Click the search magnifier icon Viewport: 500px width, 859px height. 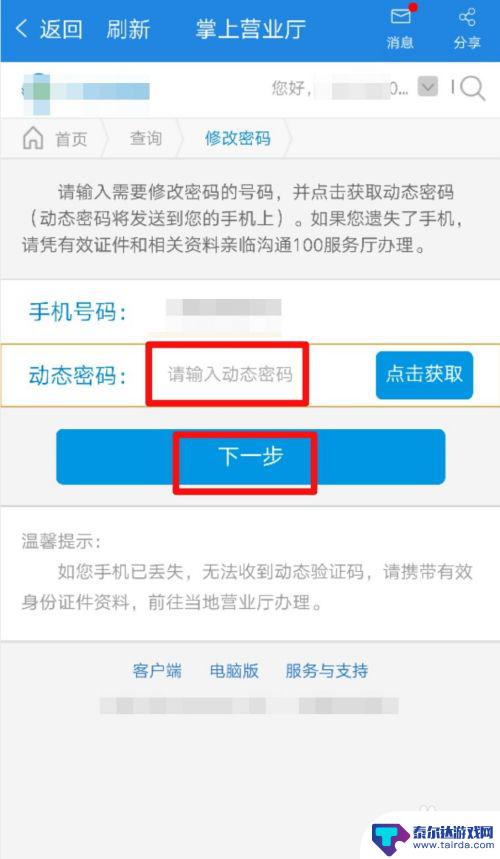473,89
